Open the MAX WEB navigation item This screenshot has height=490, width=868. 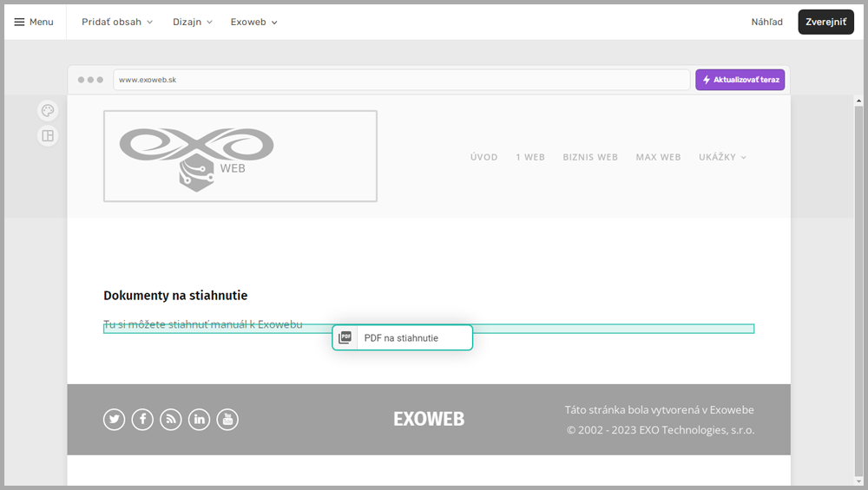click(x=658, y=157)
